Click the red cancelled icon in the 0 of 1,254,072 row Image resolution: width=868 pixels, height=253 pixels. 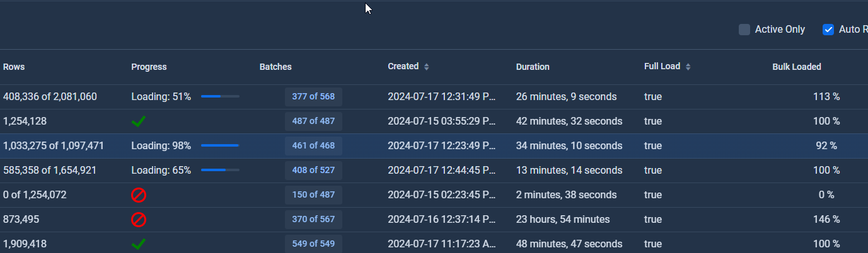pos(139,195)
